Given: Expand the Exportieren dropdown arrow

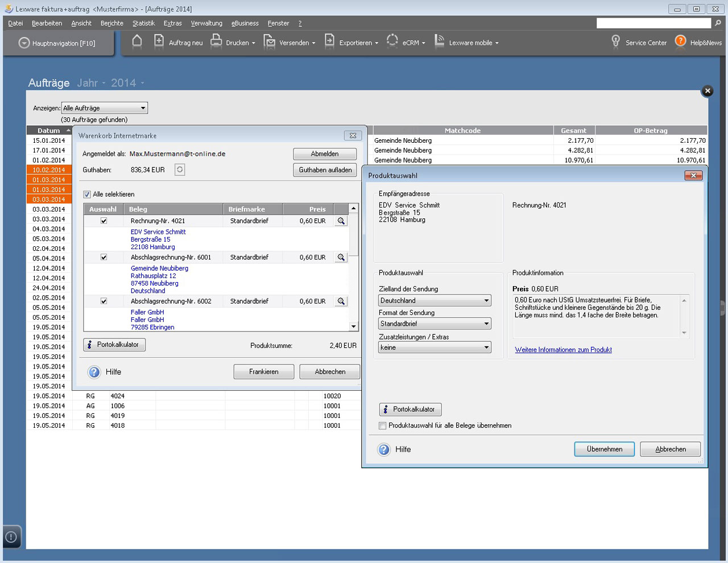Looking at the screenshot, I should tap(377, 43).
